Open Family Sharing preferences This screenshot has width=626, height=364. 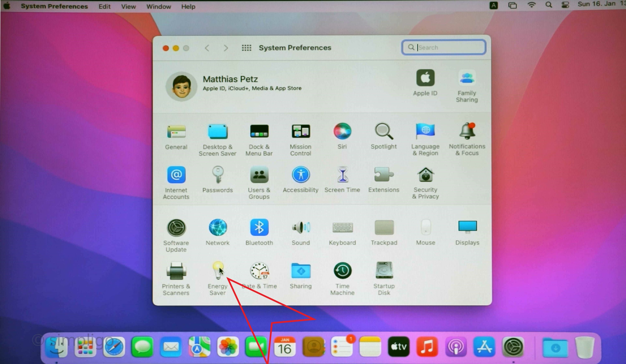click(467, 77)
